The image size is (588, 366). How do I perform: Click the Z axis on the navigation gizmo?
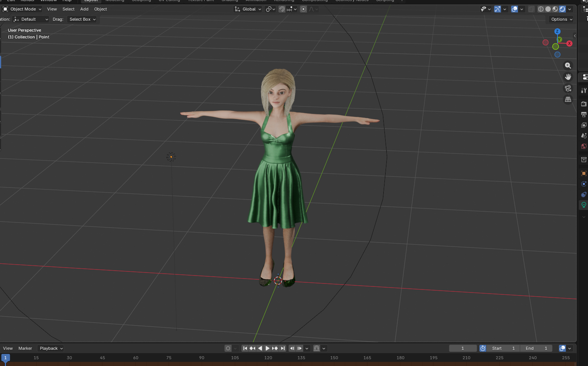[557, 31]
